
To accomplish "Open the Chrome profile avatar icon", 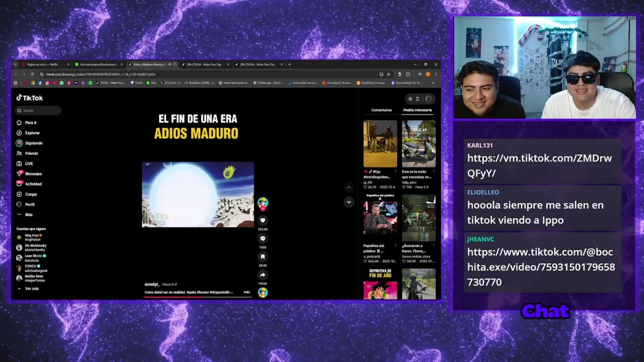I will pyautogui.click(x=428, y=74).
